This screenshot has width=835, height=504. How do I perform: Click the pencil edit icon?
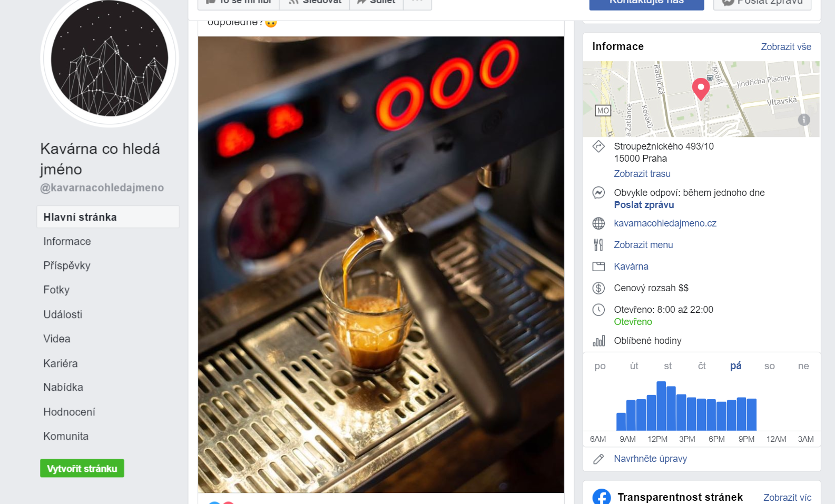coord(598,459)
